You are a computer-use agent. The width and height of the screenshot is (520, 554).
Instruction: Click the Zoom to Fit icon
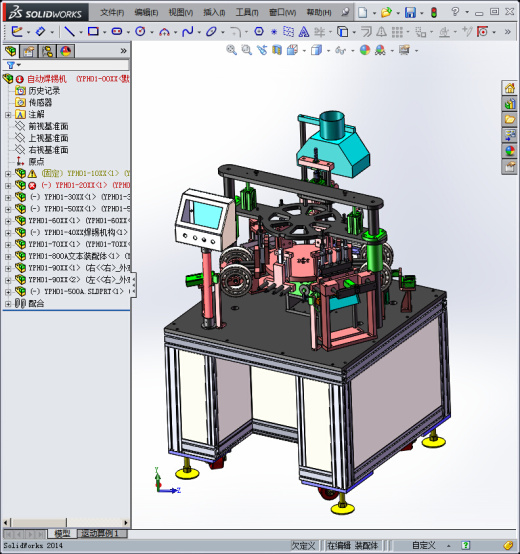point(231,50)
